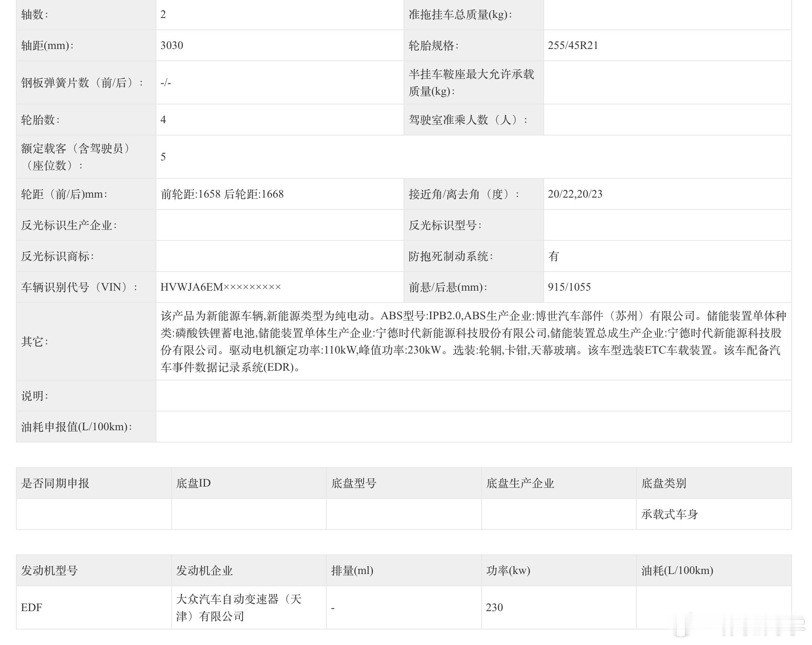Click the power value 230 cell

[494, 607]
